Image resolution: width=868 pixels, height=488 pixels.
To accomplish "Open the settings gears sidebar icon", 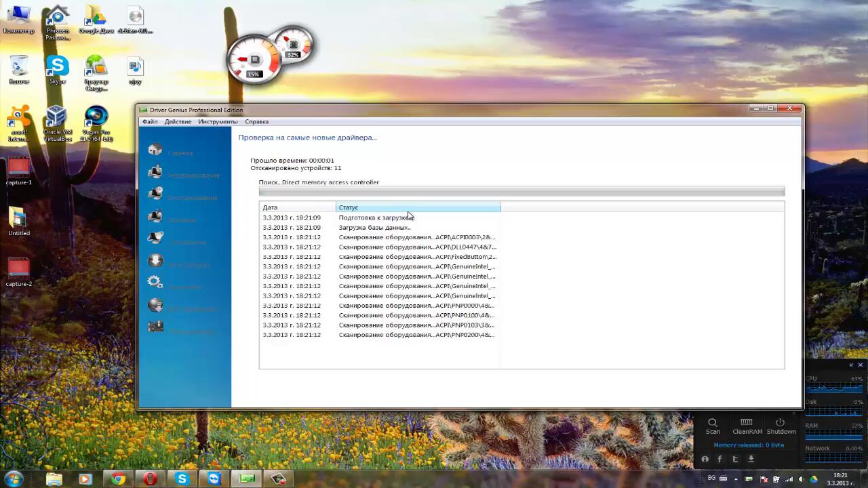I will (x=155, y=283).
